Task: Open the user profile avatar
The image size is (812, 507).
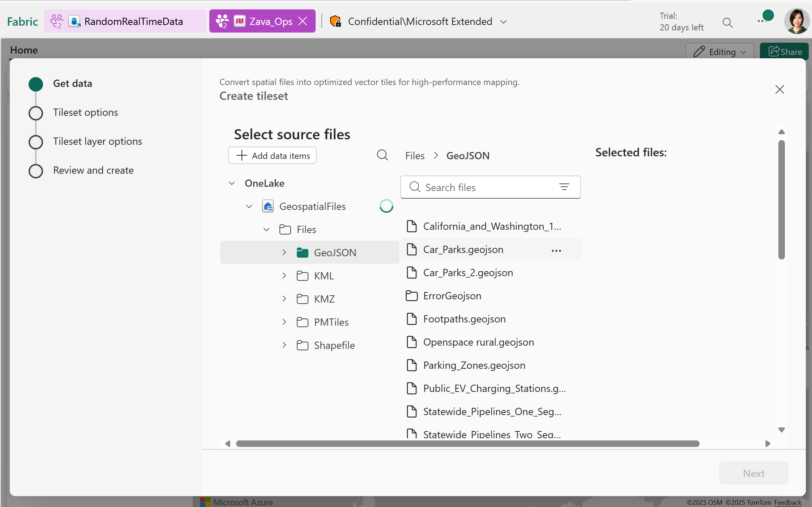Action: [796, 21]
